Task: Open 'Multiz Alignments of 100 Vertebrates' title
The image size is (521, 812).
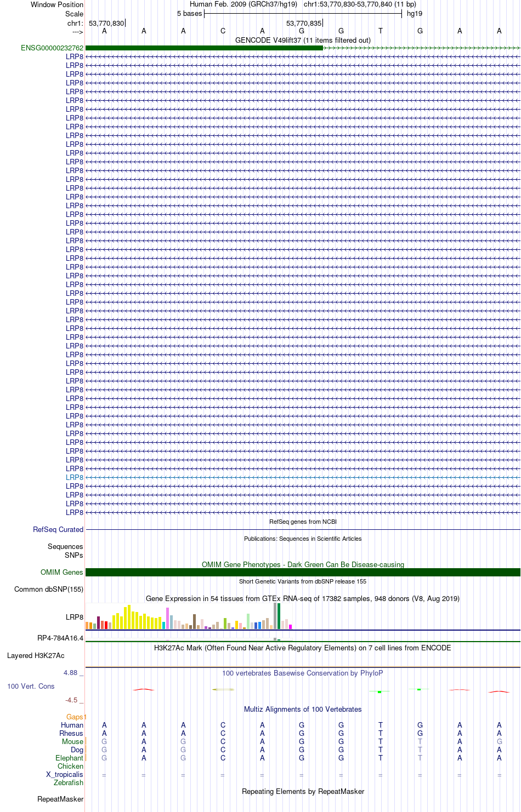Action: [303, 710]
